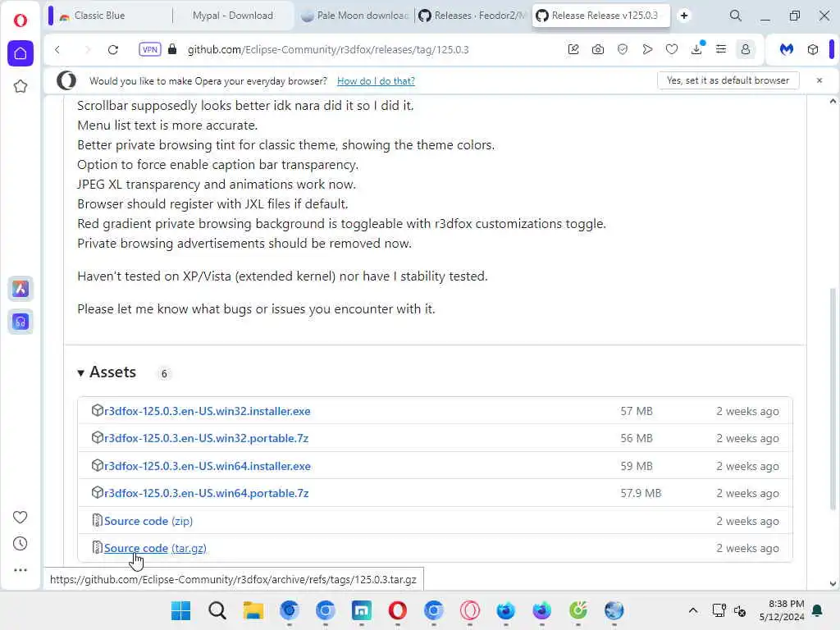Switch to Mypal - Download tab
The image size is (840, 630).
[232, 16]
